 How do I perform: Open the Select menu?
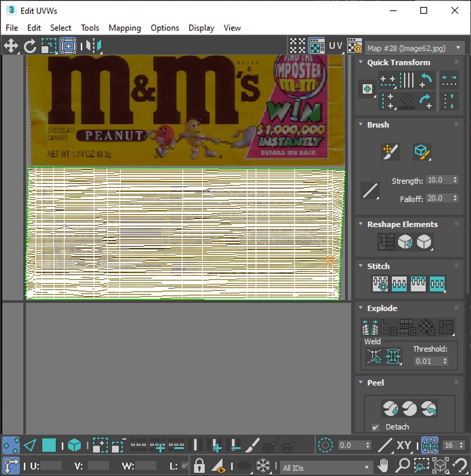click(x=61, y=28)
